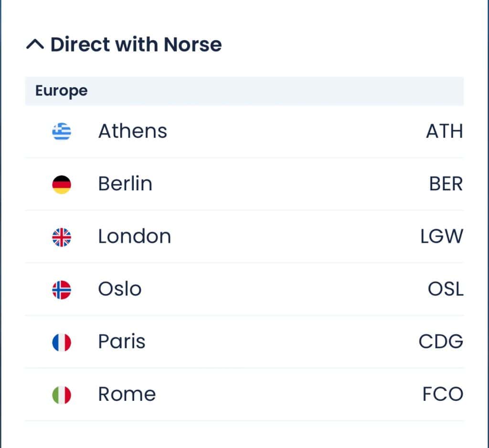Click the ATH airport code
The image size is (489, 448).
pyautogui.click(x=444, y=131)
